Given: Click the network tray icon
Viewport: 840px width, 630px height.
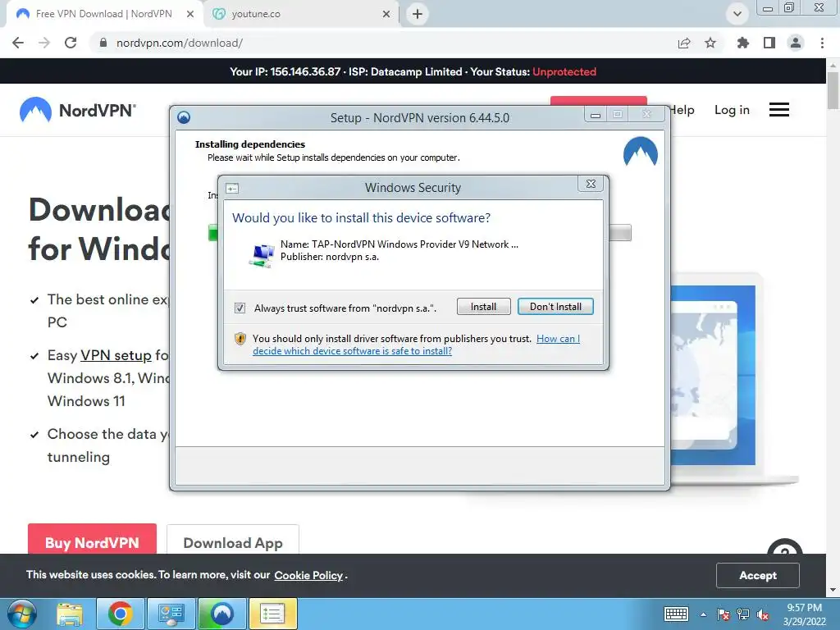Looking at the screenshot, I should pos(743,614).
